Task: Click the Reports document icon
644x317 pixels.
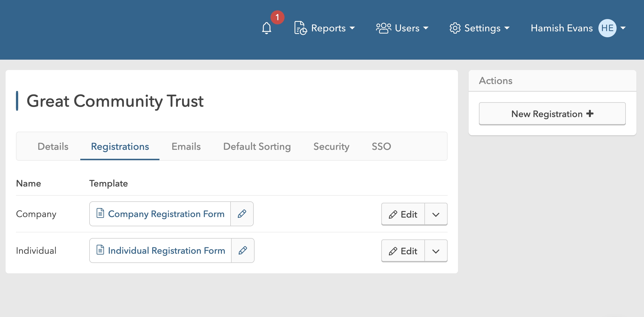Action: click(300, 28)
